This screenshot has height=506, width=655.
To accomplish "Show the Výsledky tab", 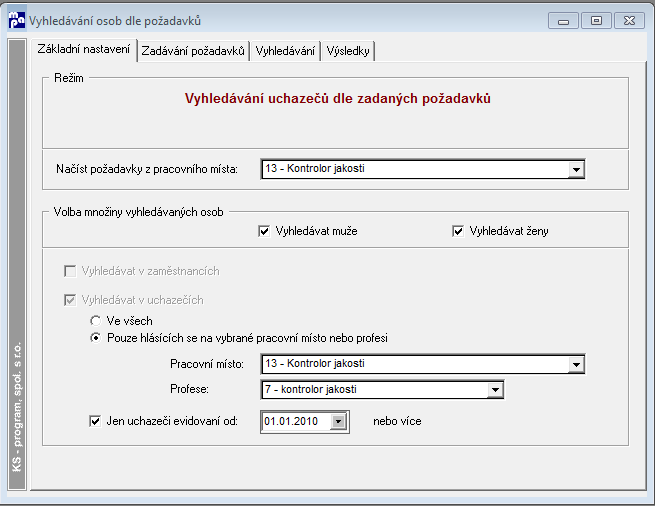I will (x=348, y=51).
